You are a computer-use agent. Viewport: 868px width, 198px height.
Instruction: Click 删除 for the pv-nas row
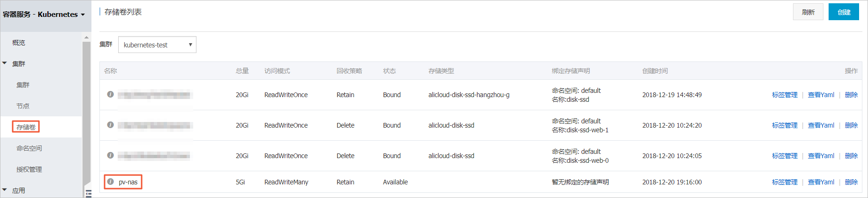pyautogui.click(x=851, y=182)
